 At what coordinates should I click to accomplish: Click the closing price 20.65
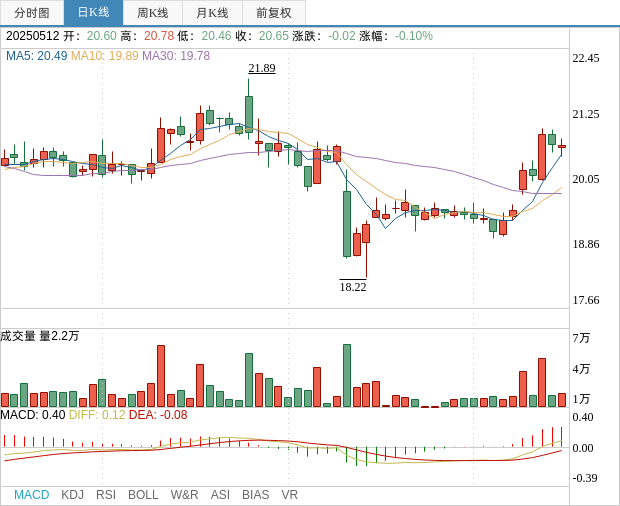(x=274, y=36)
